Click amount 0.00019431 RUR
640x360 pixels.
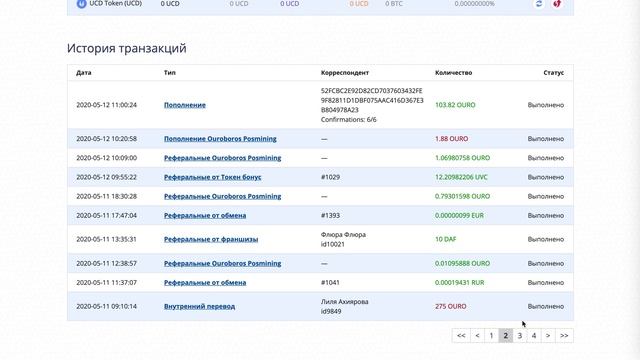460,282
